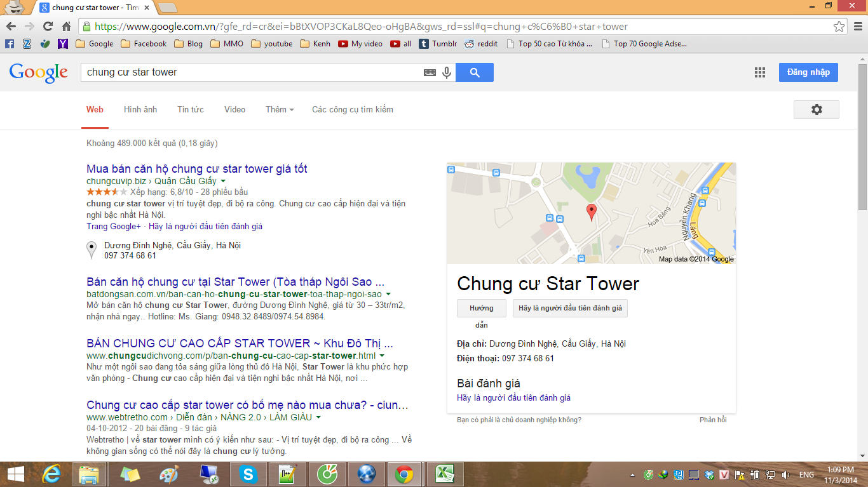Image resolution: width=868 pixels, height=487 pixels.
Task: Open the Google bookmarks folder
Action: click(94, 44)
